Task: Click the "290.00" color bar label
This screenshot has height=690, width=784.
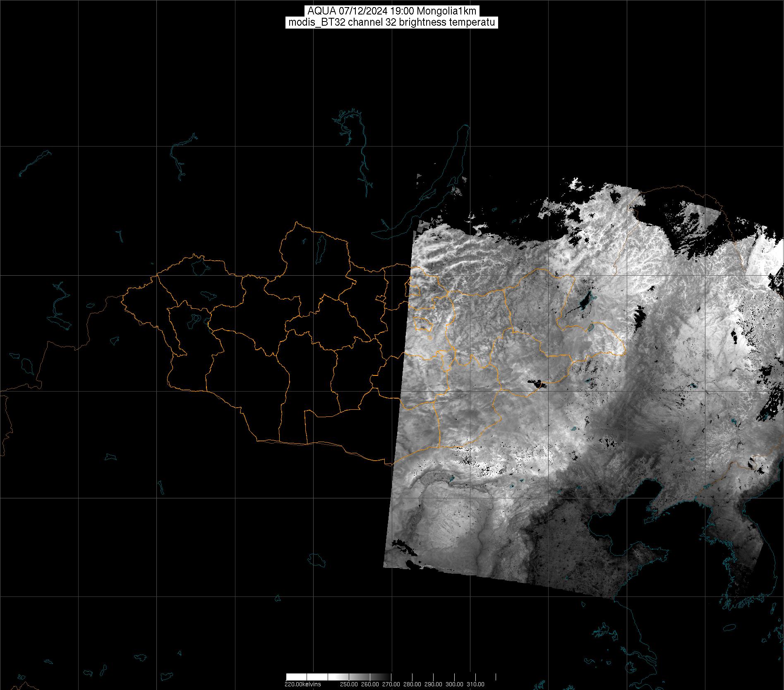Action: click(x=433, y=684)
